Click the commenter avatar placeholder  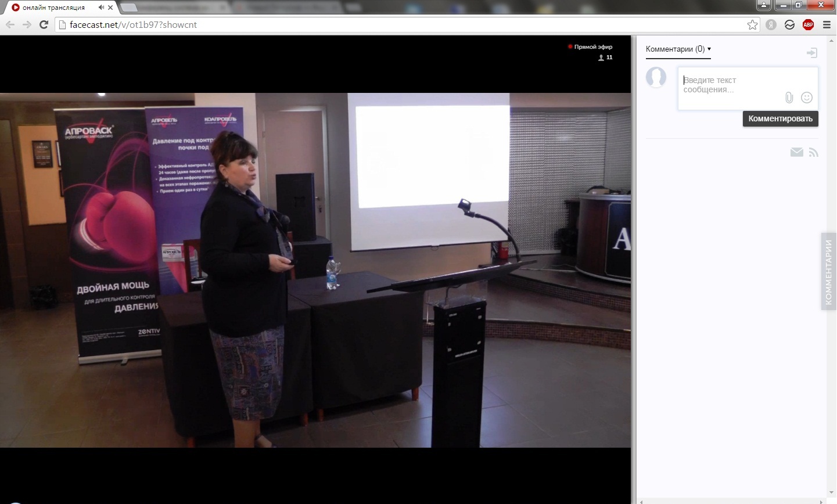(x=656, y=77)
